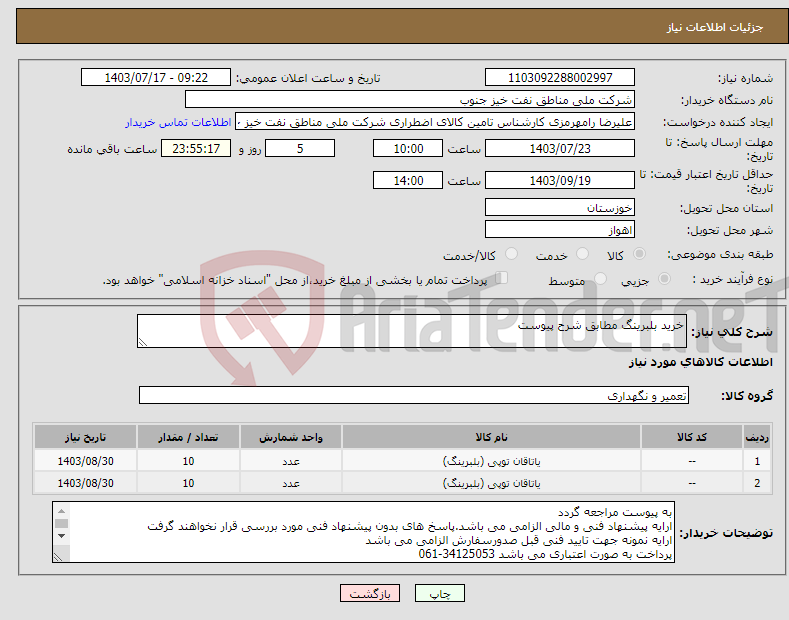Click the deadline time field 10:00
Image resolution: width=789 pixels, height=620 pixels.
click(408, 148)
